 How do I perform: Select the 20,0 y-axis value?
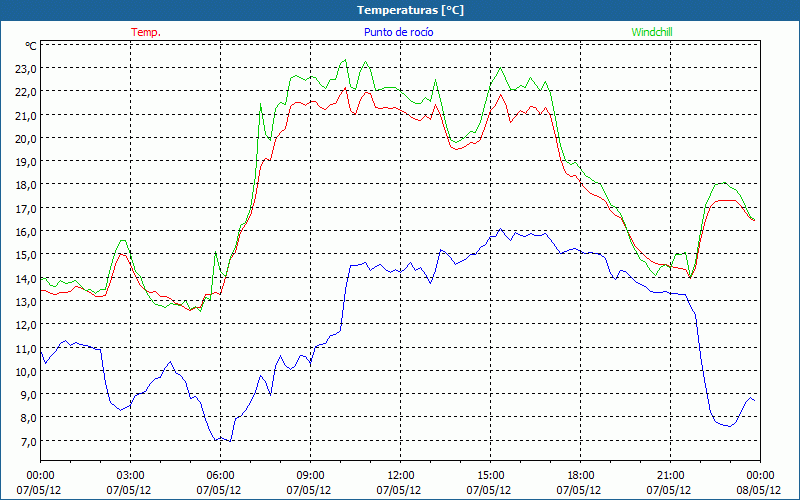26,139
